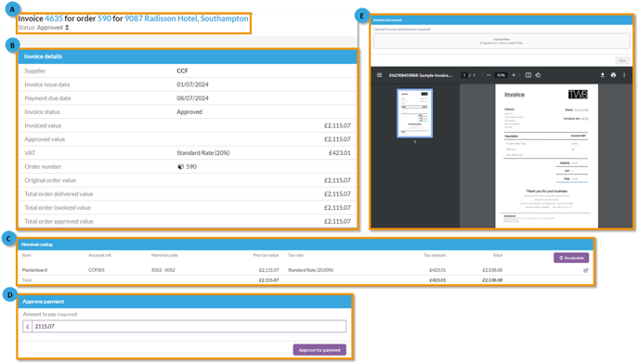Click the upload files drop area
639x364 pixels.
point(502,41)
